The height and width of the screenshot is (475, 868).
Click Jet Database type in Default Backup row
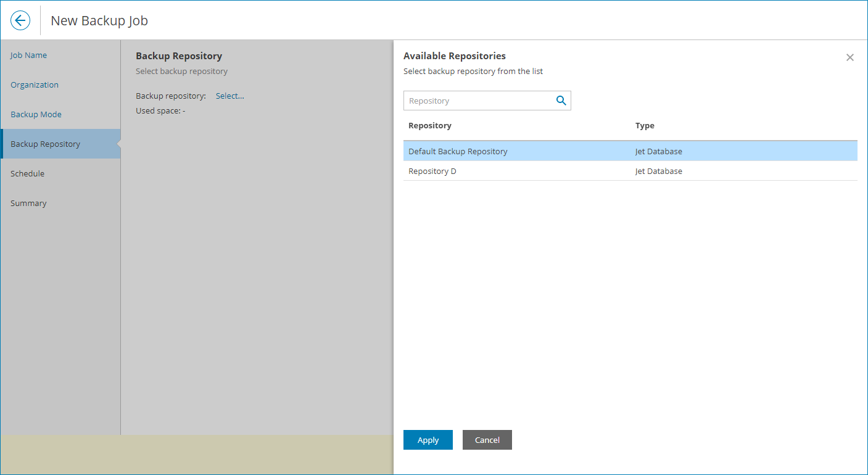(x=658, y=151)
